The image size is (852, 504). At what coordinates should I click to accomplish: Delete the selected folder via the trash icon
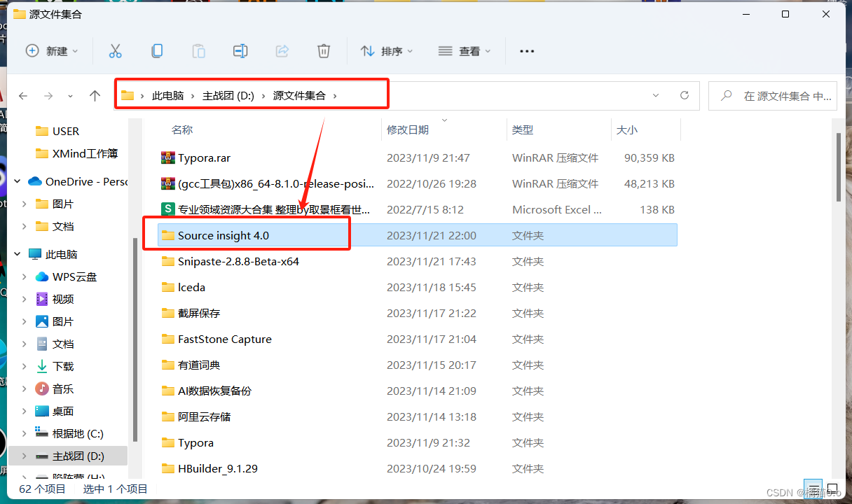pyautogui.click(x=323, y=50)
